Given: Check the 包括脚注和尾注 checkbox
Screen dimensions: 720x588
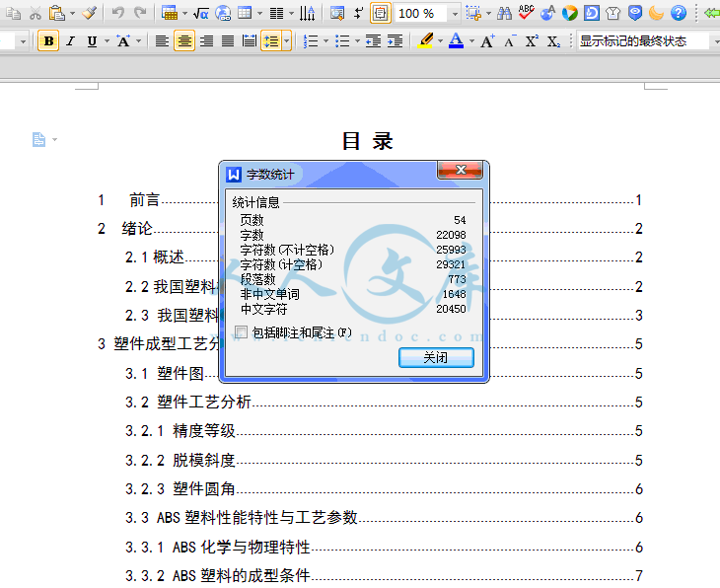Looking at the screenshot, I should (x=241, y=331).
